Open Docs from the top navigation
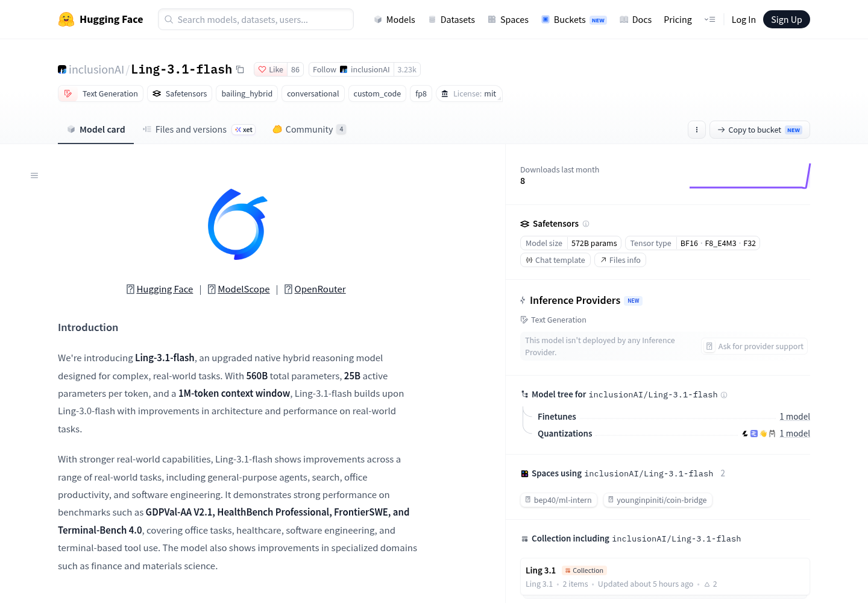Viewport: 868px width, 603px height. 636,19
